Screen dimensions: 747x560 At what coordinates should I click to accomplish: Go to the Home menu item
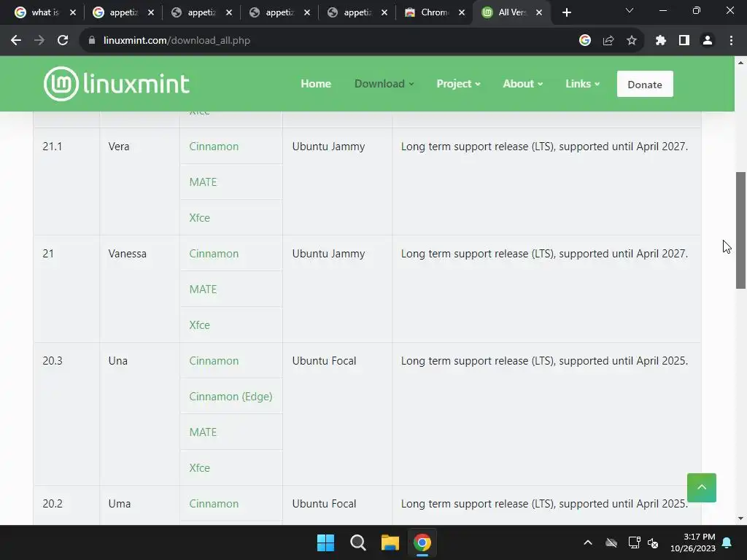[316, 84]
